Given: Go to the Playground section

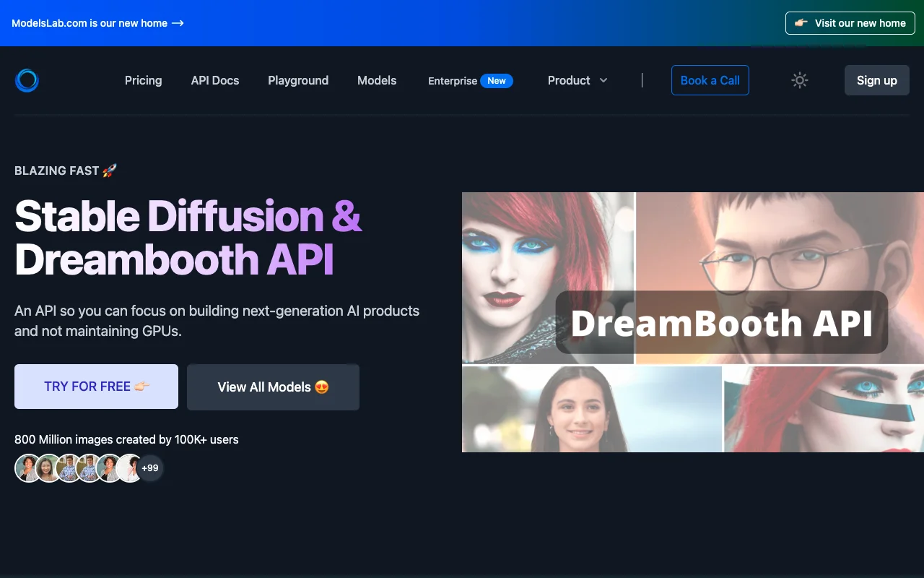Looking at the screenshot, I should [298, 80].
